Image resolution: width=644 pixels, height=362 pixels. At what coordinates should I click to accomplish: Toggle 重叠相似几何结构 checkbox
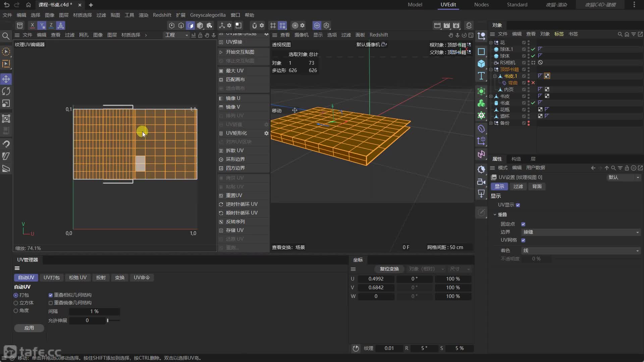[51, 295]
